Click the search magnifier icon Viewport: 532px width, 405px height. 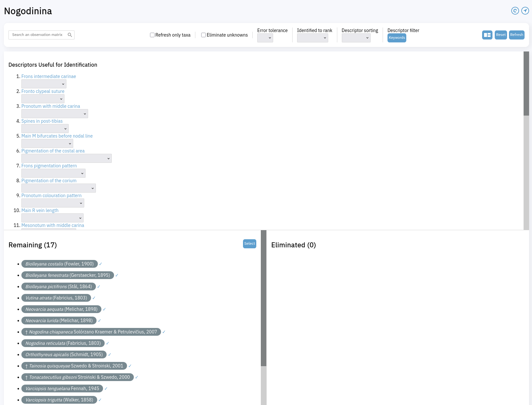click(x=70, y=35)
